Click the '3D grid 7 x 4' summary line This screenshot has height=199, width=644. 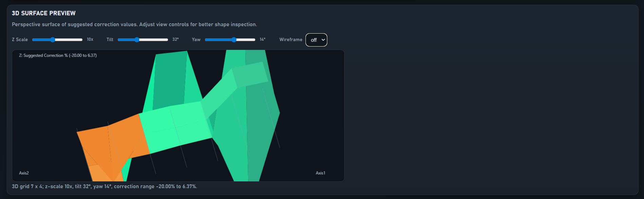[105, 186]
